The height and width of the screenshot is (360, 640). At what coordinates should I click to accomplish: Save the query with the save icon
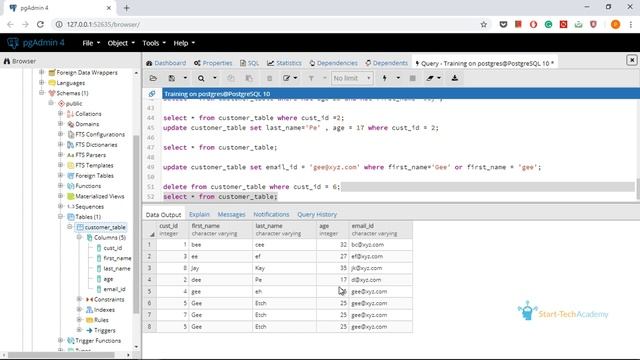172,78
